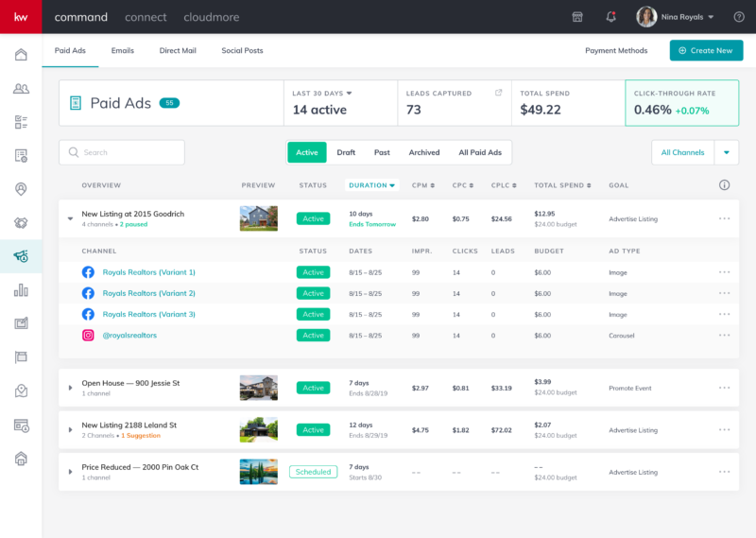756x538 pixels.
Task: Open Royals Realtors (Variant 3) link
Action: [149, 314]
